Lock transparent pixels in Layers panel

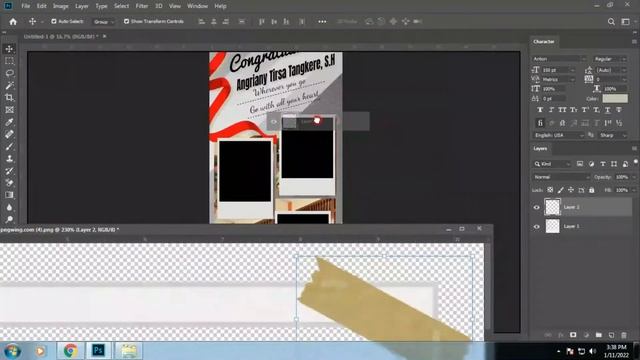[x=550, y=190]
